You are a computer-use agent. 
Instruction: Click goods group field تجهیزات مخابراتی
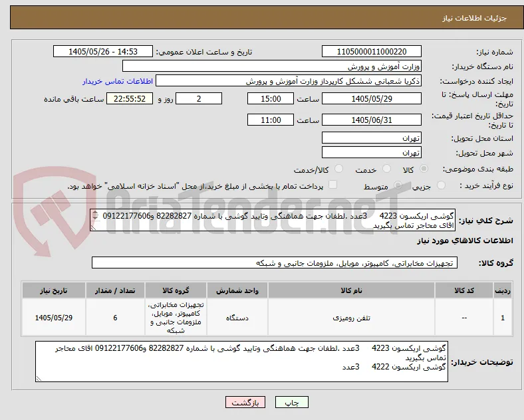click(275, 262)
